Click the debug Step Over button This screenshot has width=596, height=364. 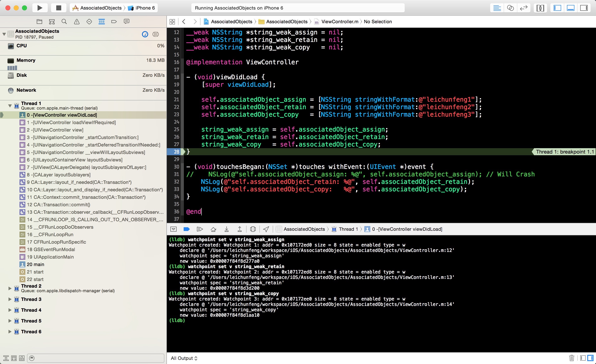[x=213, y=229]
